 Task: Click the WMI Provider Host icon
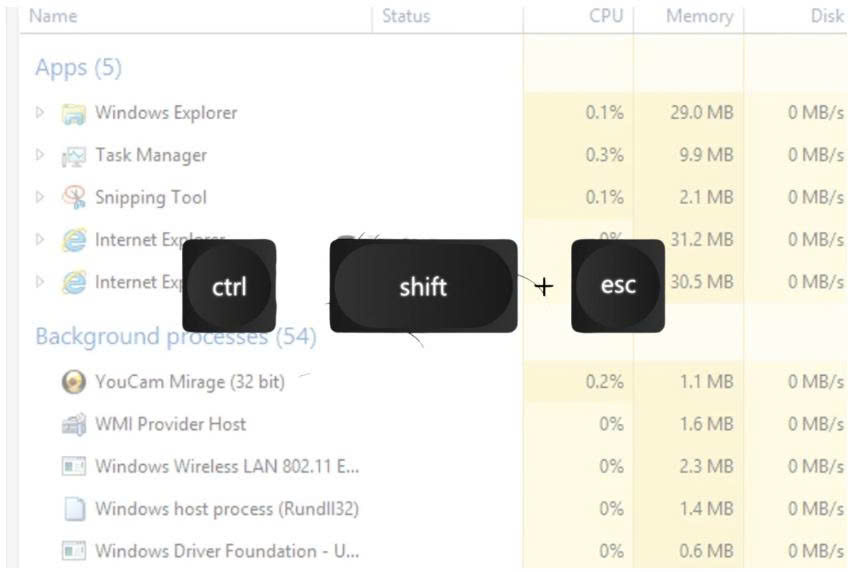[74, 424]
